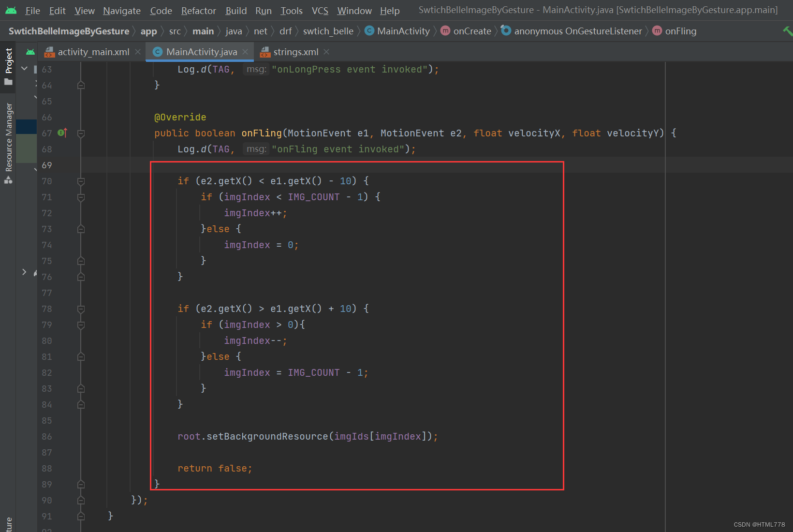Screen dimensions: 793x532
Task: Click line number 86 in gutter
Action: tap(47, 437)
